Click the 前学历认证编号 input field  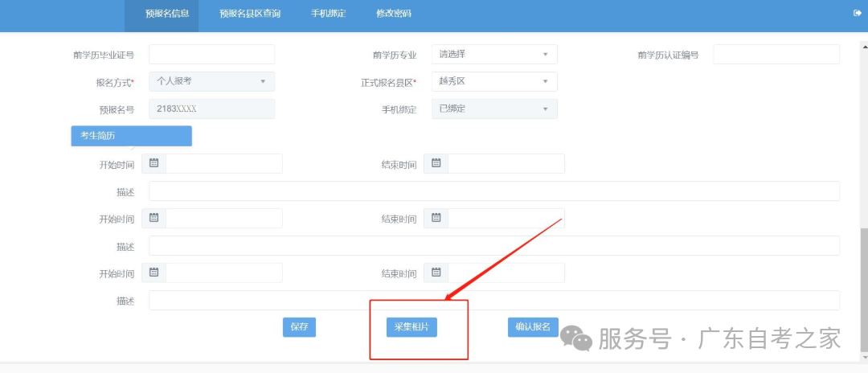point(776,54)
